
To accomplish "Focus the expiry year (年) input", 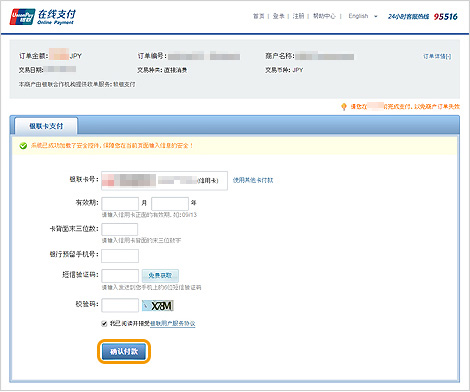I will click(x=170, y=203).
